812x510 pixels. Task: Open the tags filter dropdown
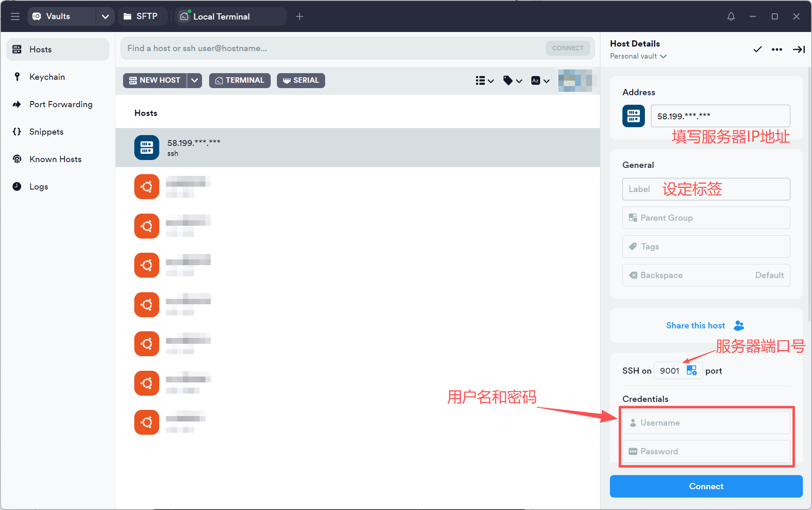512,81
